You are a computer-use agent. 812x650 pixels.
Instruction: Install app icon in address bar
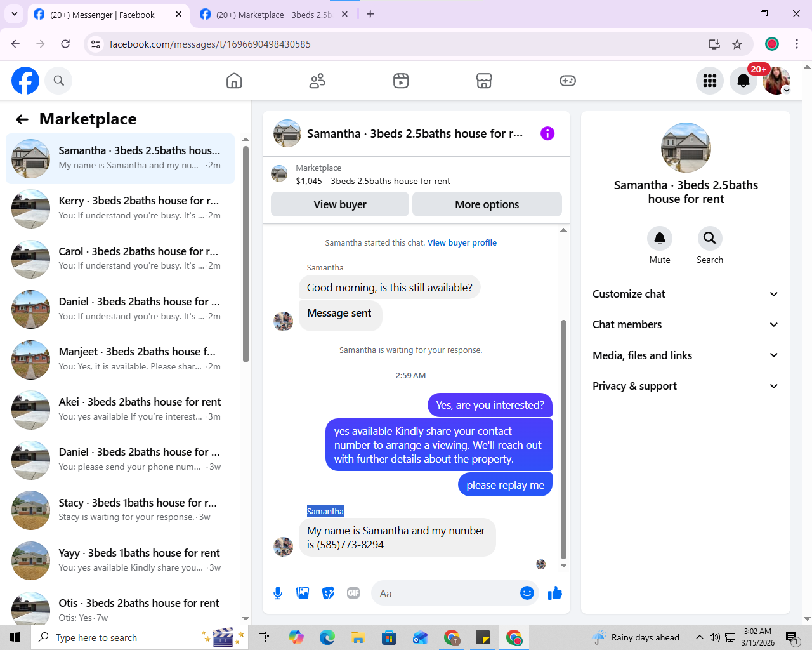pos(714,44)
